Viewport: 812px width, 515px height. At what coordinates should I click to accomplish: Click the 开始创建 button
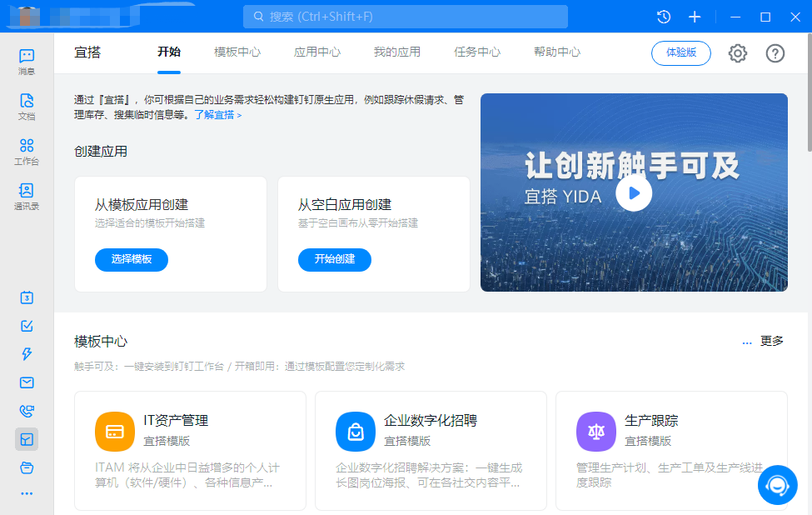pyautogui.click(x=335, y=259)
